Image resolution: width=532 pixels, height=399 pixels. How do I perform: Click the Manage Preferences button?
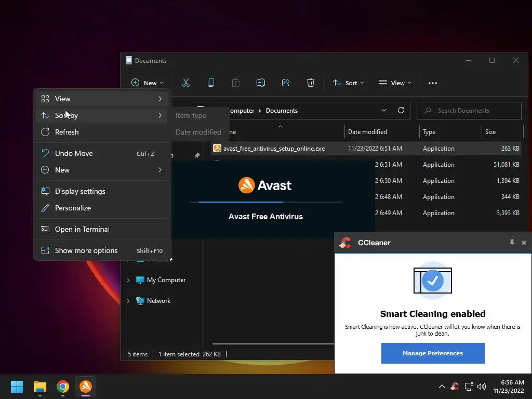(433, 353)
